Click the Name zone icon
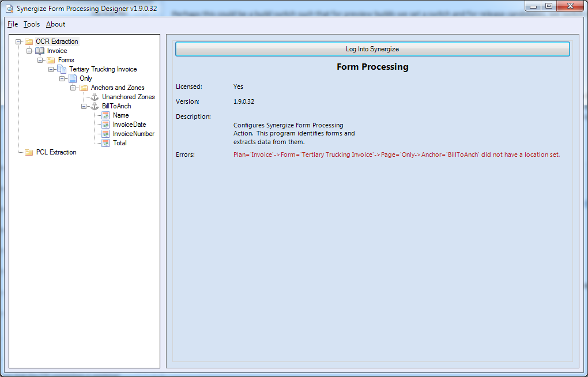The height and width of the screenshot is (377, 588). coord(105,115)
